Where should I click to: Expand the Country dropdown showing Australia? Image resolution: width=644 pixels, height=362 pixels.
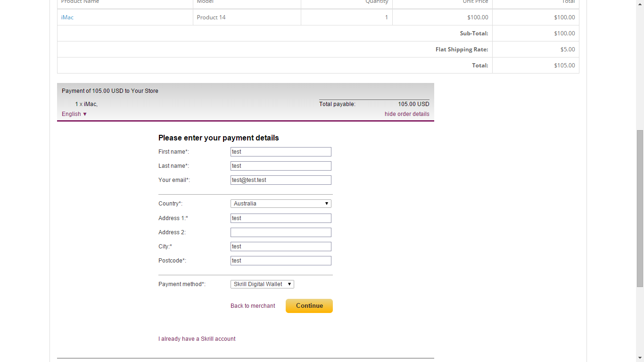(x=281, y=204)
